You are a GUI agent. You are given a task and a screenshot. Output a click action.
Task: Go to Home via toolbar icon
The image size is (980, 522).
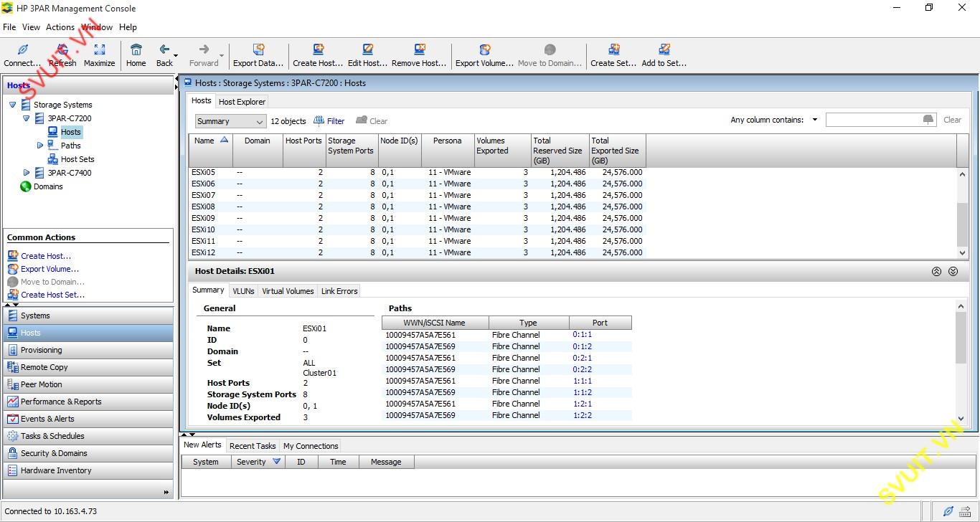coord(136,49)
